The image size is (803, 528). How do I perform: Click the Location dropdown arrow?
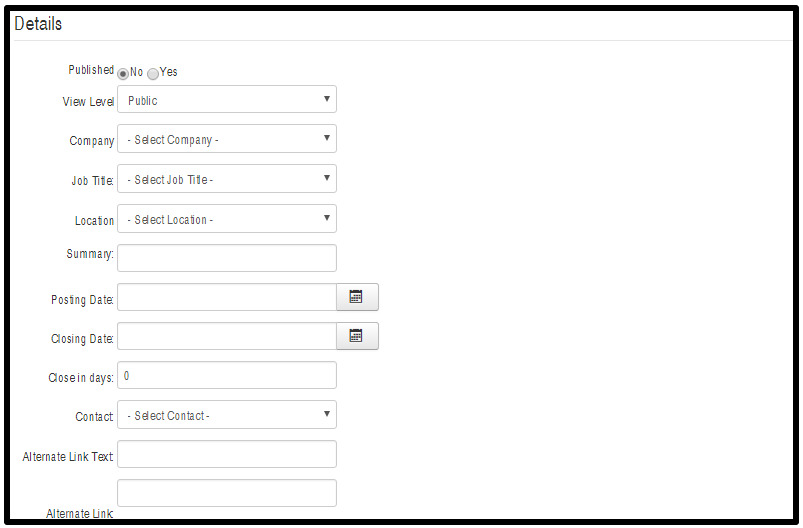[x=327, y=218]
